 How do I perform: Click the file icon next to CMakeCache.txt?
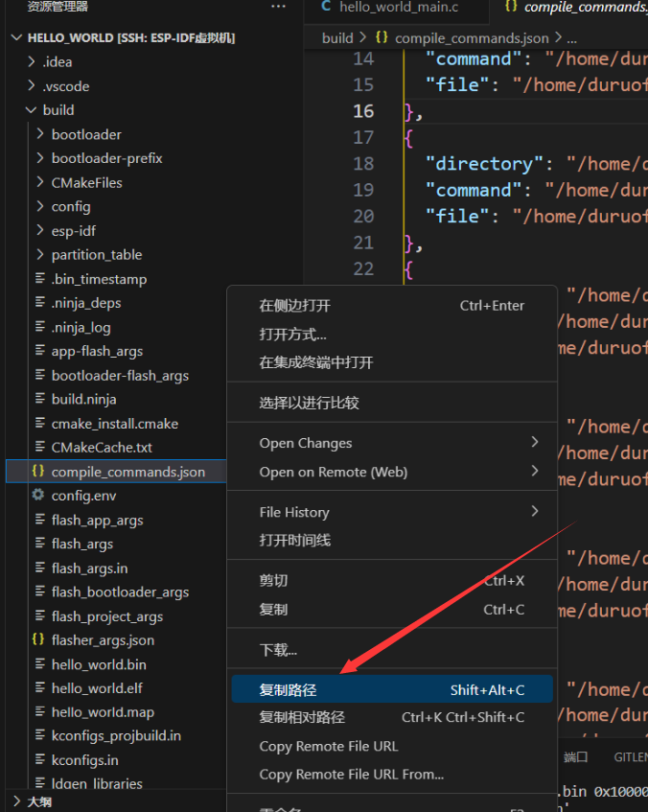tap(39, 447)
